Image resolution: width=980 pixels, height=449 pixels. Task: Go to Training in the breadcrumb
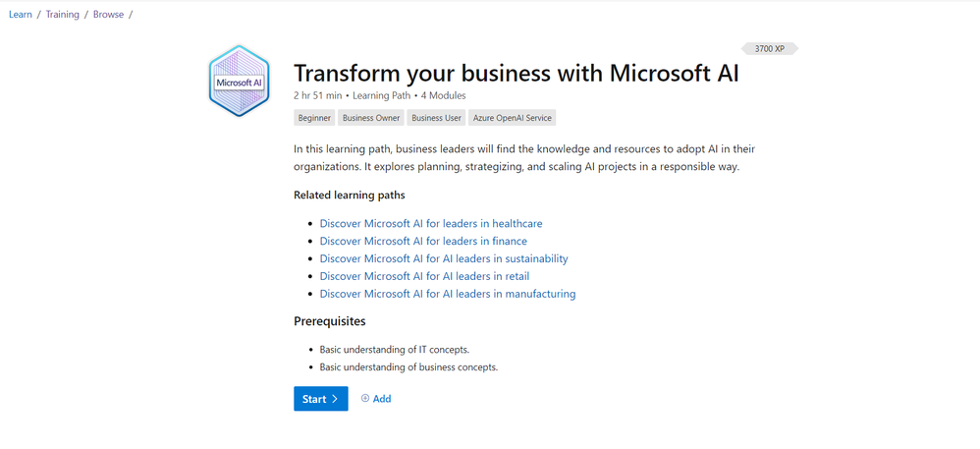62,15
